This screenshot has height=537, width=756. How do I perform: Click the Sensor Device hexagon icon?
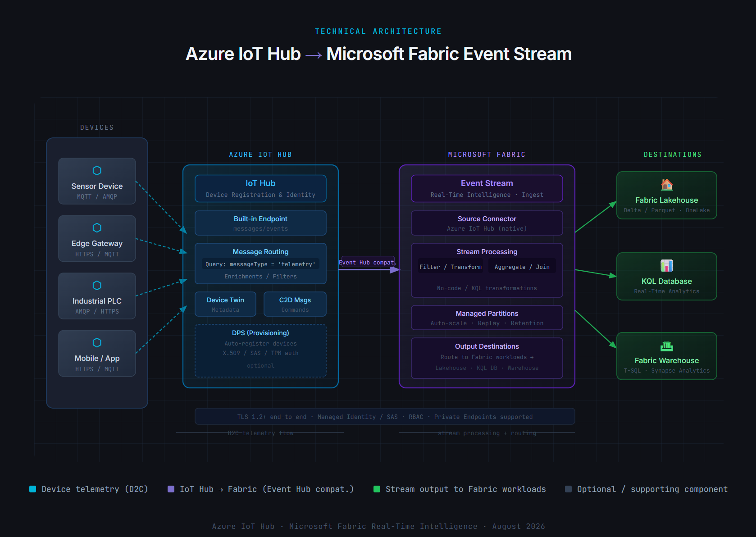tap(97, 170)
